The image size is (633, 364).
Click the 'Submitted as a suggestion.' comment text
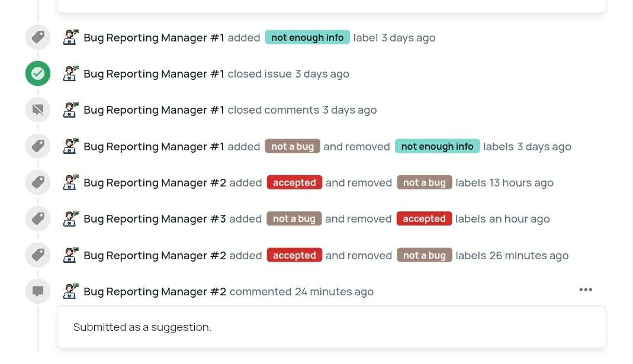tap(142, 327)
